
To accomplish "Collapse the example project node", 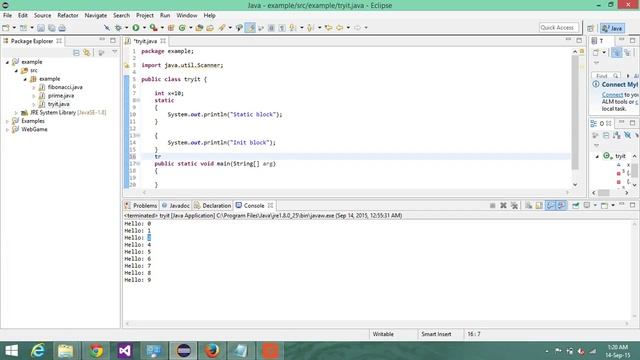I will (7, 62).
